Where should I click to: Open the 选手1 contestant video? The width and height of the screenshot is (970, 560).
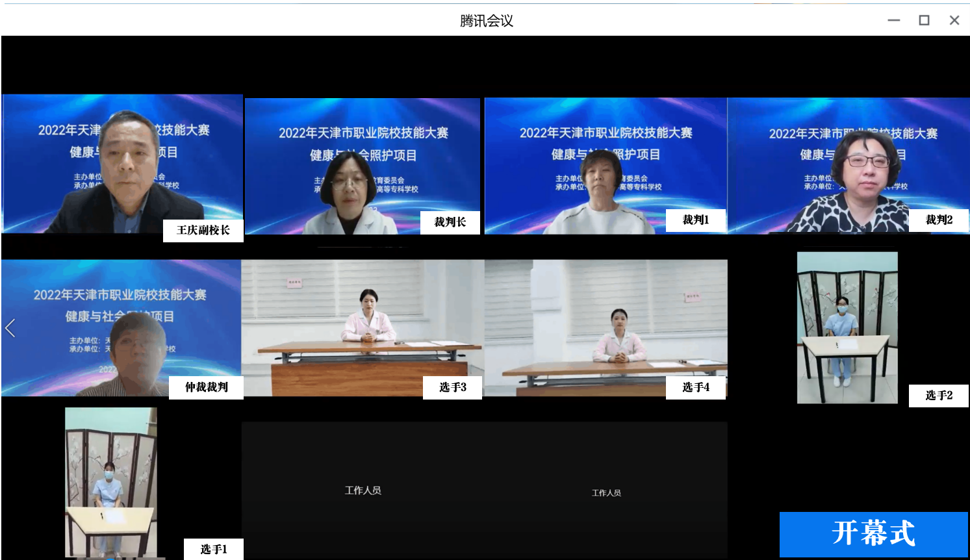pyautogui.click(x=111, y=482)
